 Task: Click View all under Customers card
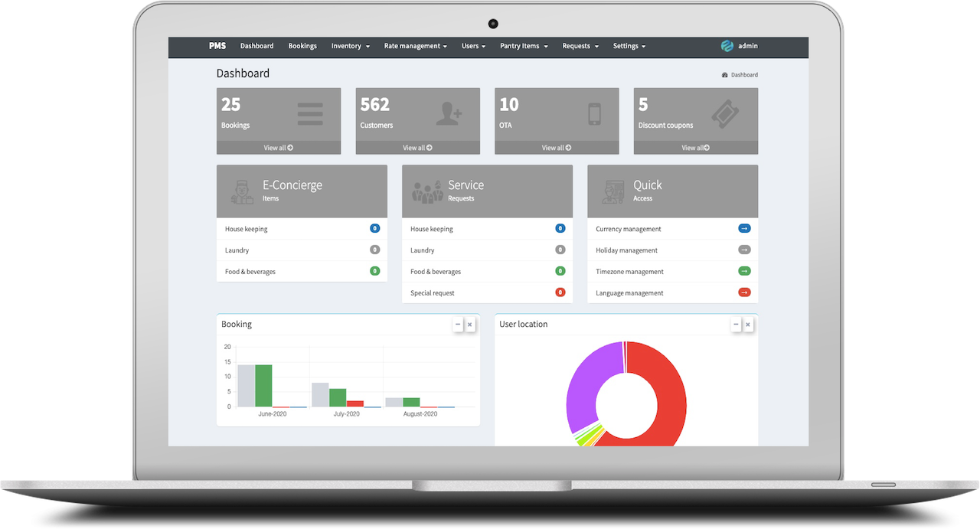[417, 148]
